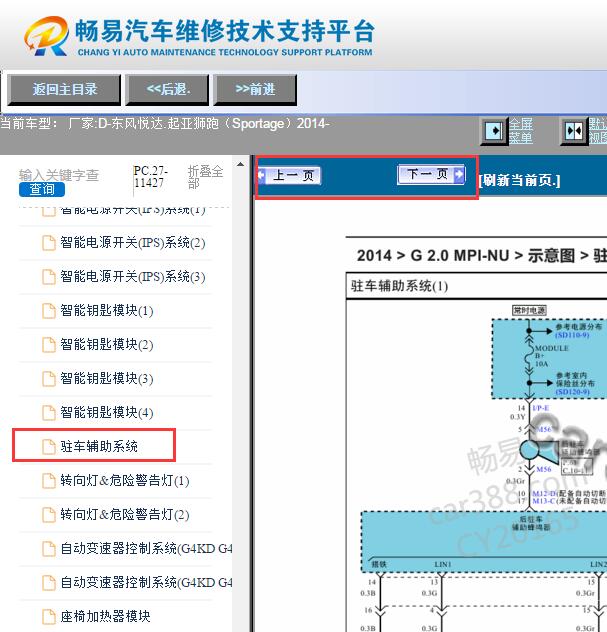
Task: Click document icon beside 智能钥匙模块(4)
Action: pyautogui.click(x=49, y=413)
